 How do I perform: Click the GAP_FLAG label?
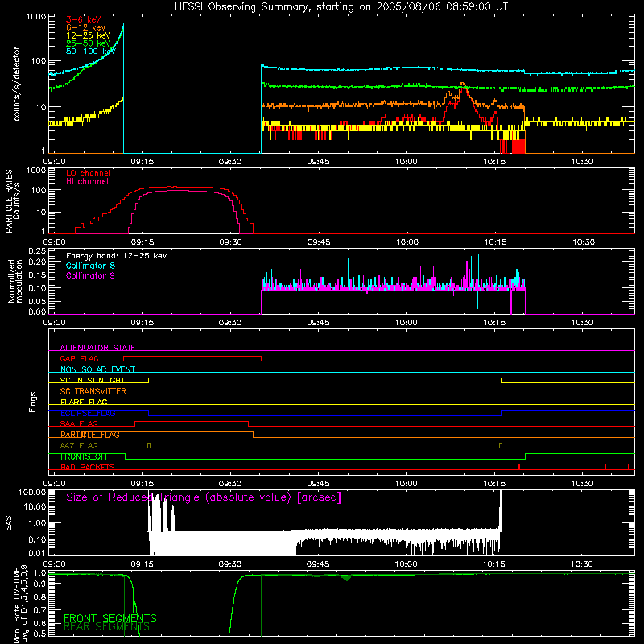coord(79,358)
